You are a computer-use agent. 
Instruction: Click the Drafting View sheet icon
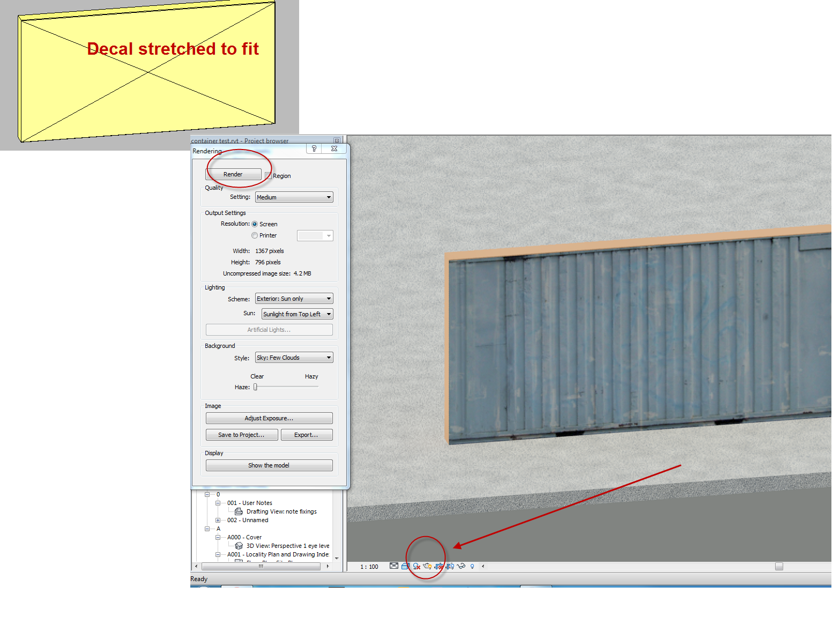[x=239, y=511]
